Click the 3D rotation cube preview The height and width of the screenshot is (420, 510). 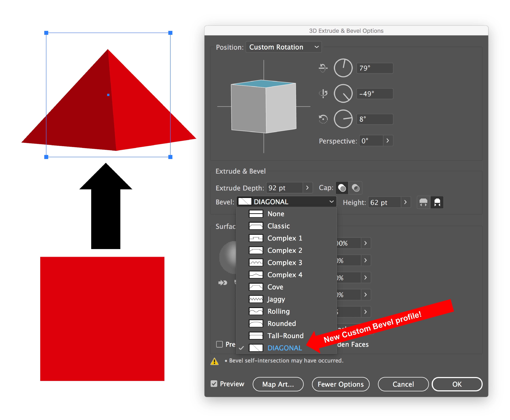click(x=264, y=106)
